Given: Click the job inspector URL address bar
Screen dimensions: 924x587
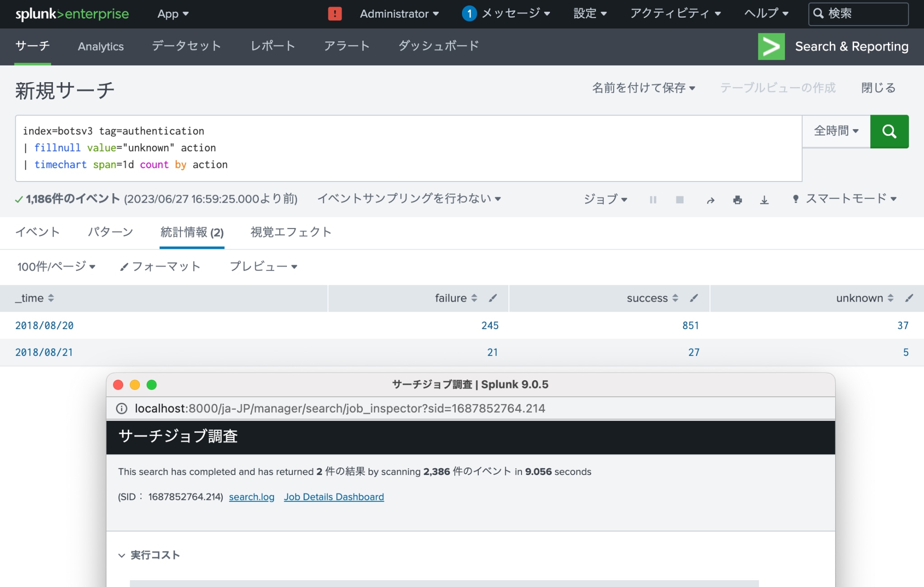Looking at the screenshot, I should pos(471,408).
